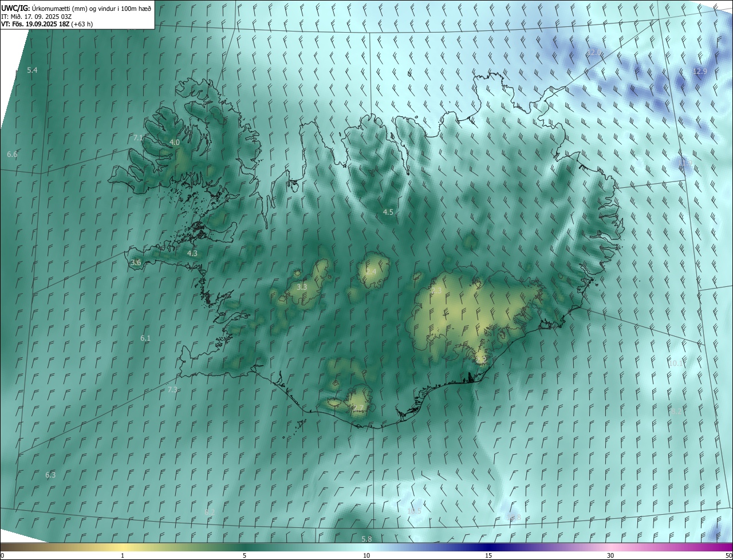Click the 11.9 value label on the map
This screenshot has height=560, width=733.
(685, 163)
